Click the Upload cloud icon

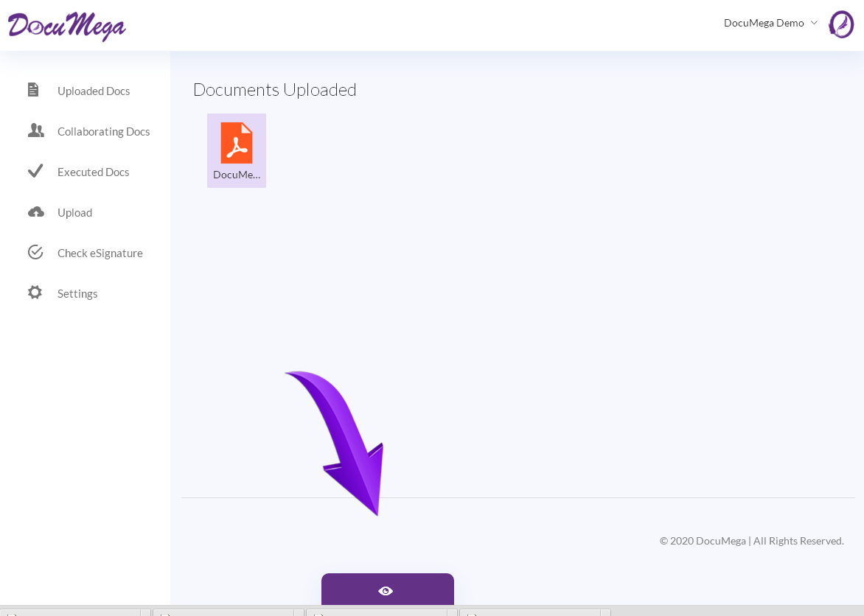36,212
